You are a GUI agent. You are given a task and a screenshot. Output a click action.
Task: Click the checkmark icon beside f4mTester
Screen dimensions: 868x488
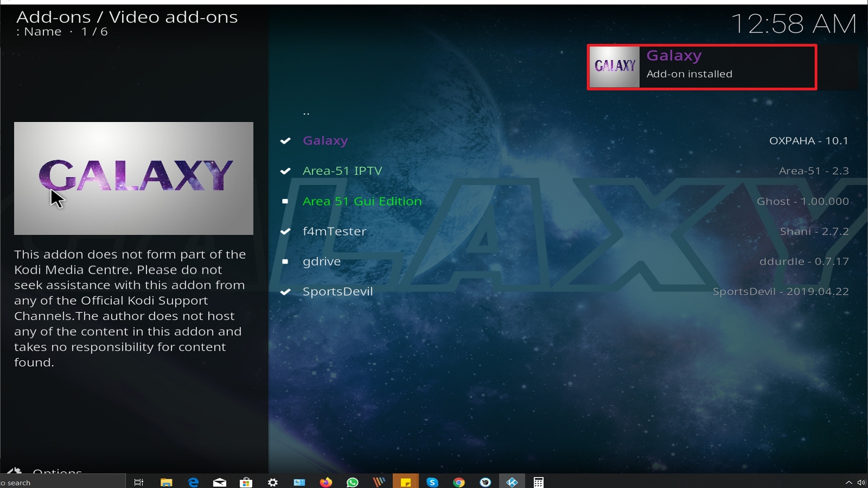point(285,232)
